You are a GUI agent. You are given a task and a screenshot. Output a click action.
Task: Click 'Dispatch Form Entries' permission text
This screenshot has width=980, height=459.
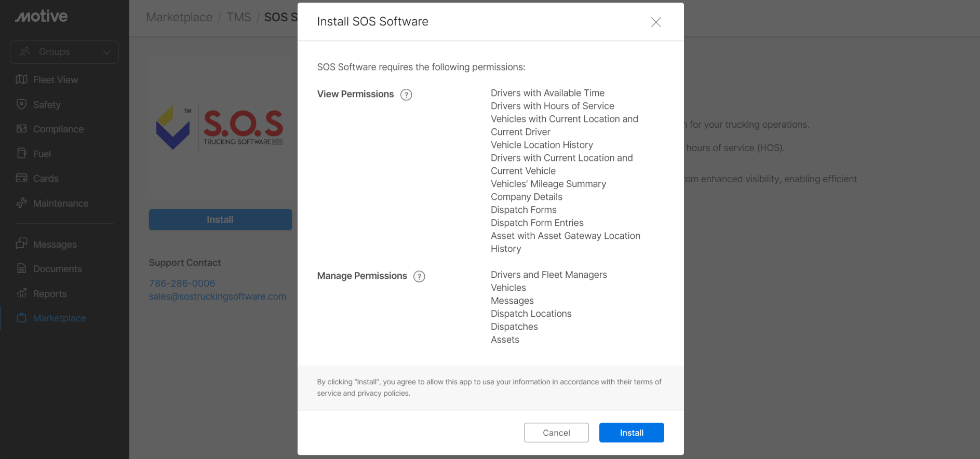point(537,223)
